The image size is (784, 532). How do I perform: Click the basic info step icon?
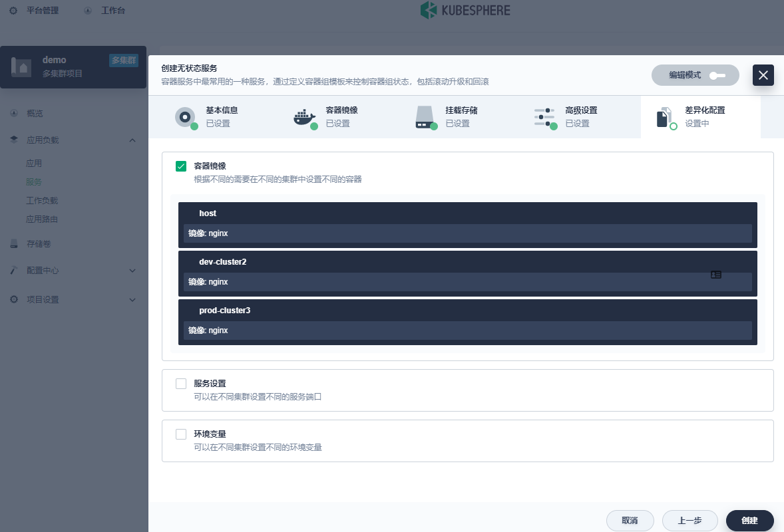186,118
